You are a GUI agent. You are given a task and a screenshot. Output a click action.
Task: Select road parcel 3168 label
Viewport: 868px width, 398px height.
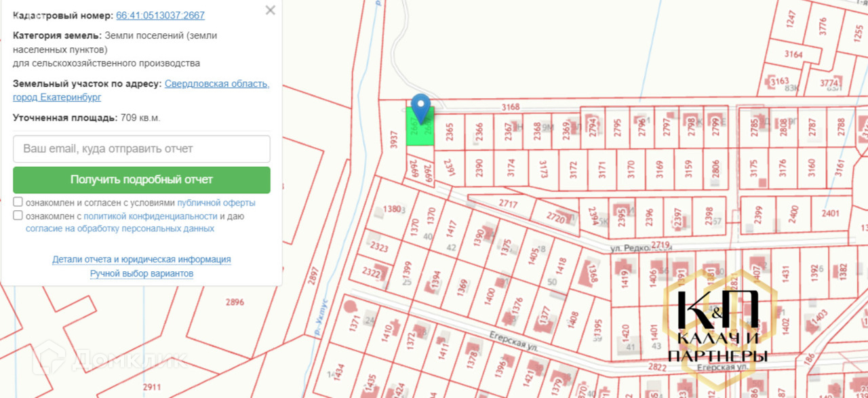[x=510, y=106]
